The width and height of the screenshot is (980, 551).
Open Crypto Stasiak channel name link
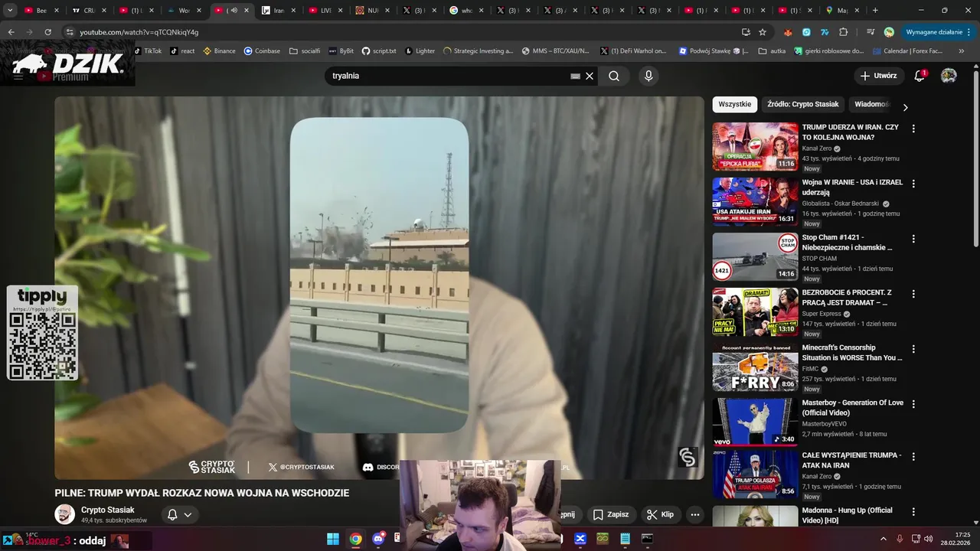tap(108, 510)
